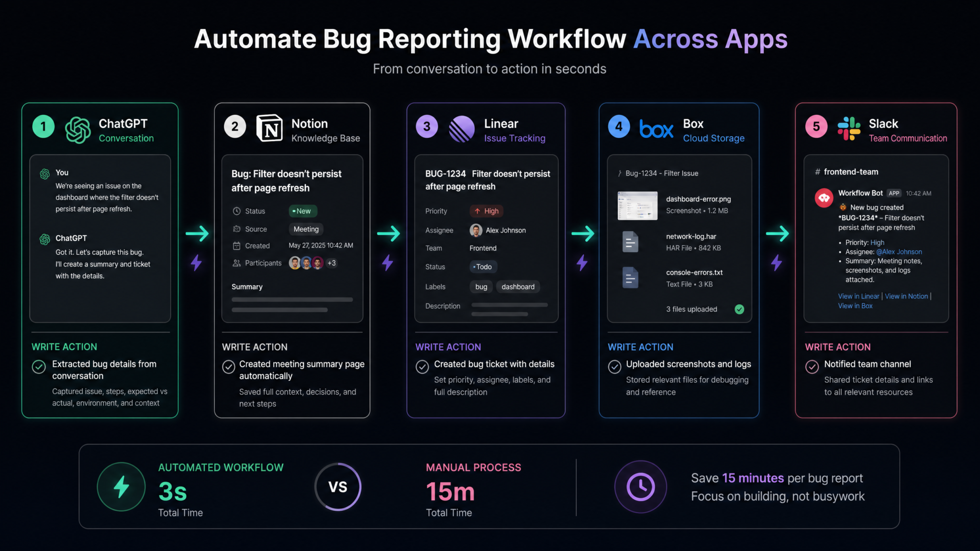Click the dashboard-error.png screenshot thumbnail
Screen dimensions: 980x551
coord(637,206)
